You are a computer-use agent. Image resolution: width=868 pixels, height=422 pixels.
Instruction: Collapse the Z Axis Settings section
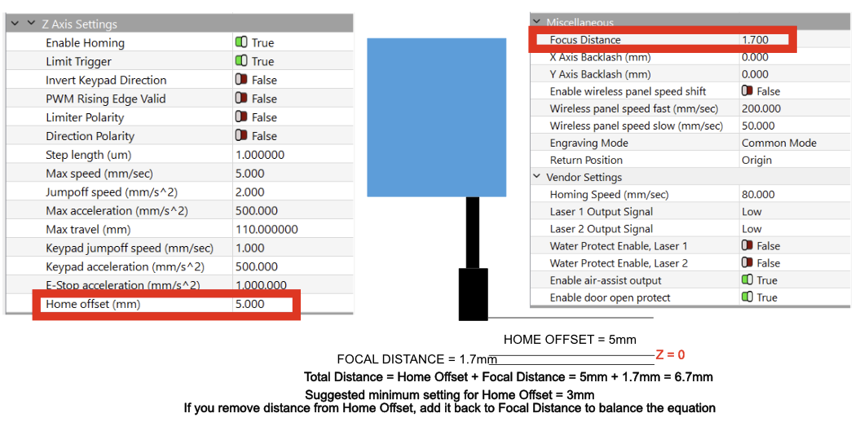click(30, 24)
